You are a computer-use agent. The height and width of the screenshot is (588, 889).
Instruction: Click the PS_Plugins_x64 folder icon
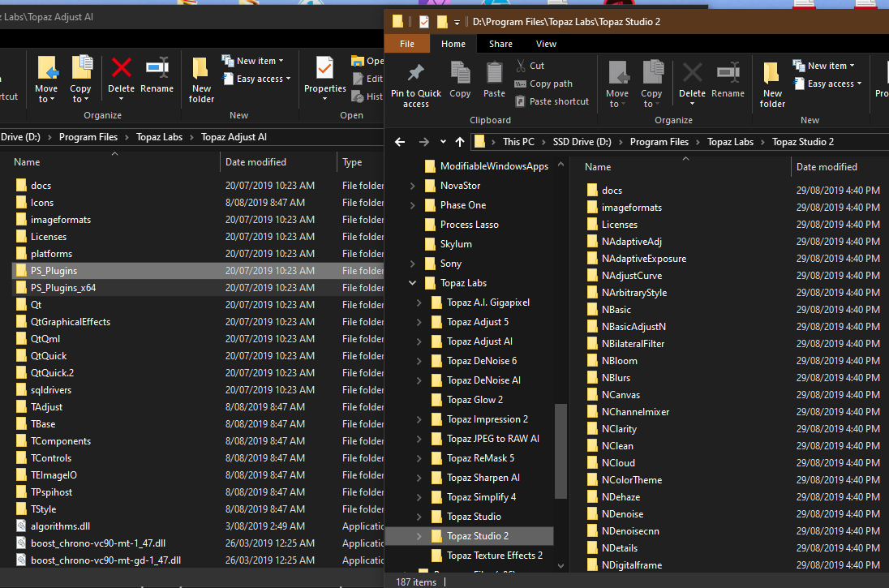click(22, 287)
